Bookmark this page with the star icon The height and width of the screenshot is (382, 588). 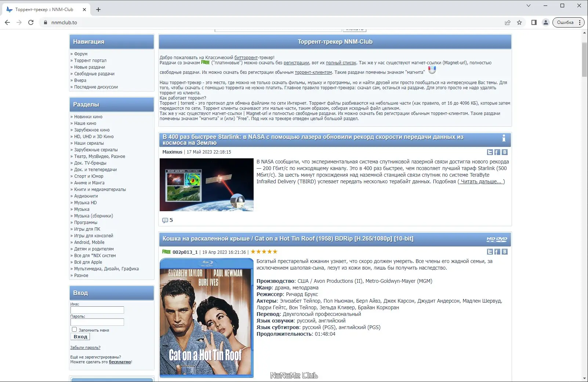click(519, 22)
